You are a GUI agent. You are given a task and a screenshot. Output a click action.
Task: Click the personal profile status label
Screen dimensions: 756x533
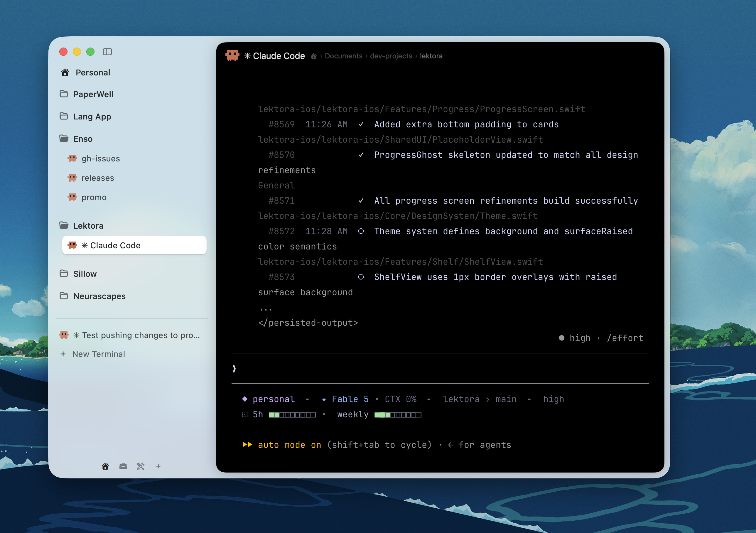(x=274, y=399)
